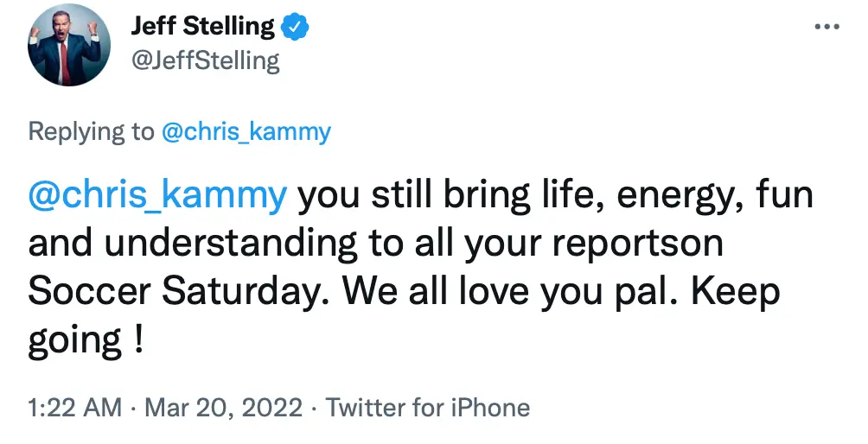Open the @chris_kammy mention in tweet body
This screenshot has height=444, width=868.
click(157, 197)
